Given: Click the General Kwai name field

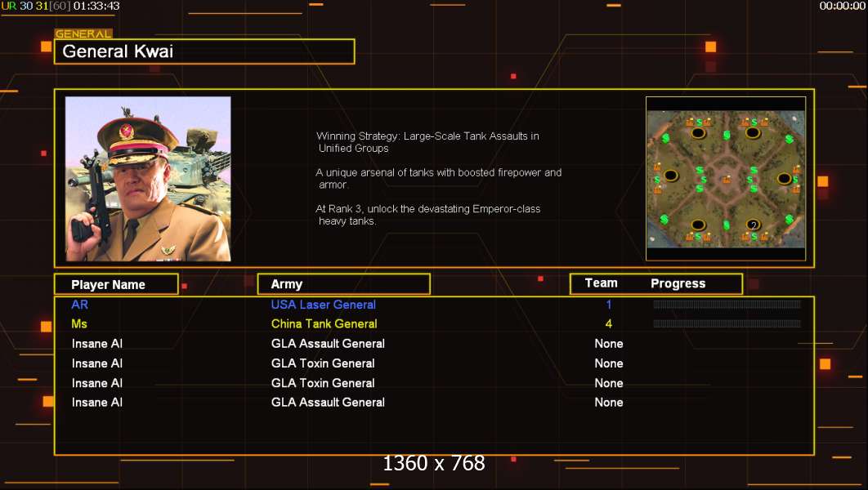Looking at the screenshot, I should (x=204, y=51).
